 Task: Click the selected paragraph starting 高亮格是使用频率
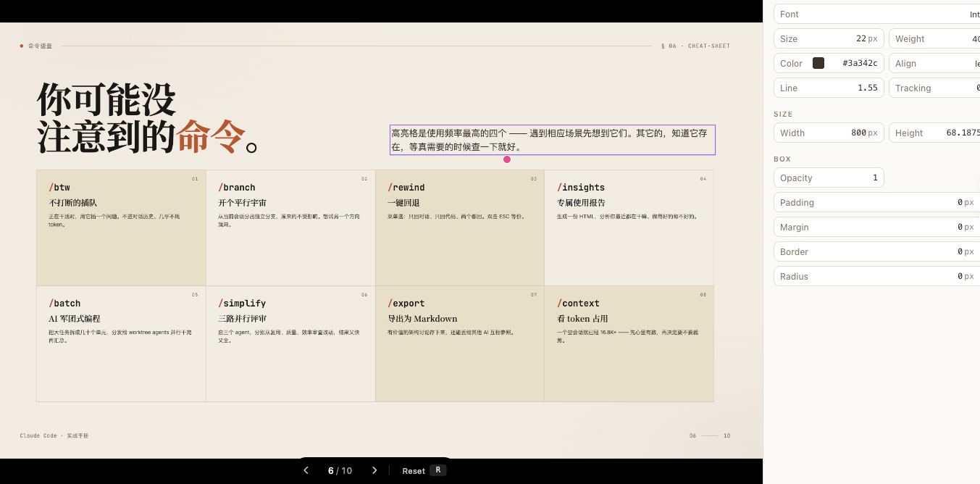click(552, 140)
